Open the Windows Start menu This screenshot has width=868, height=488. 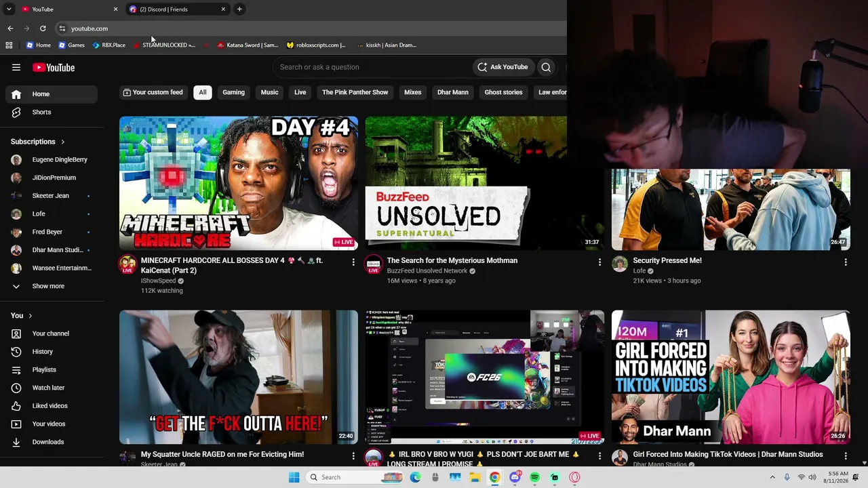[x=294, y=477]
